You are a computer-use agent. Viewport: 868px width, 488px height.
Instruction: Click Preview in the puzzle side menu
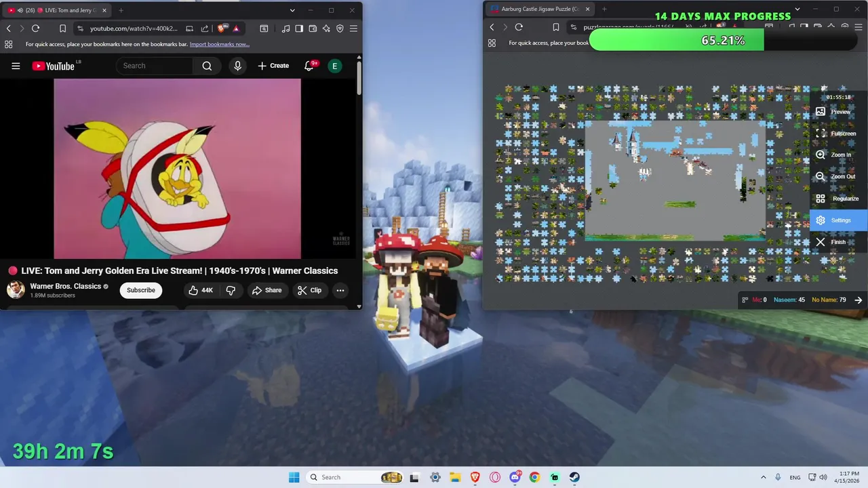(840, 112)
